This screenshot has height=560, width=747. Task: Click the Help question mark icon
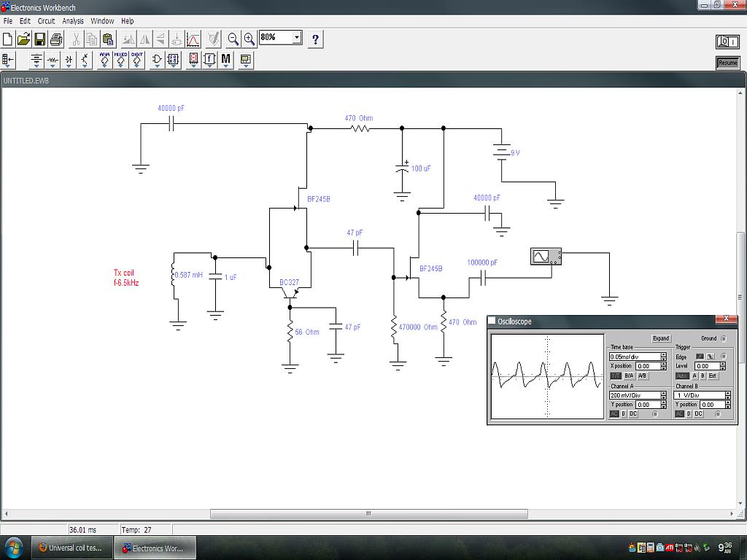315,39
